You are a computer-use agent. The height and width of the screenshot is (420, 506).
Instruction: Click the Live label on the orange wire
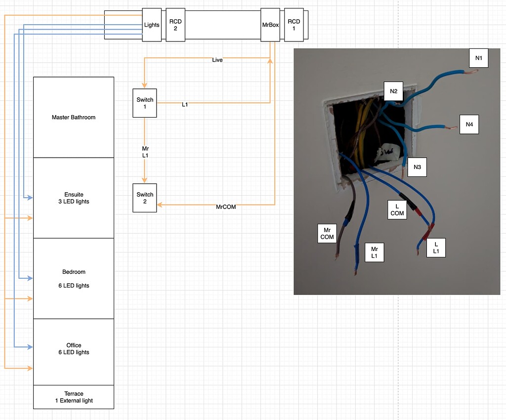[217, 60]
